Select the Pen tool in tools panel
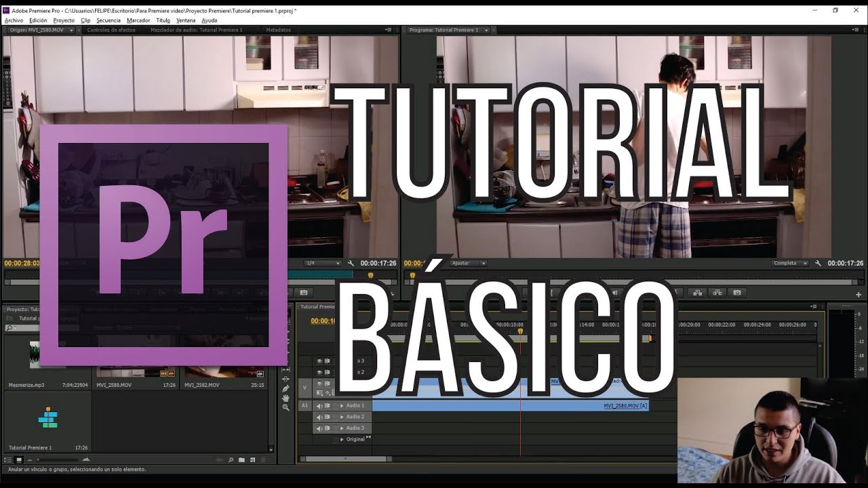The image size is (868, 488). pos(285,388)
